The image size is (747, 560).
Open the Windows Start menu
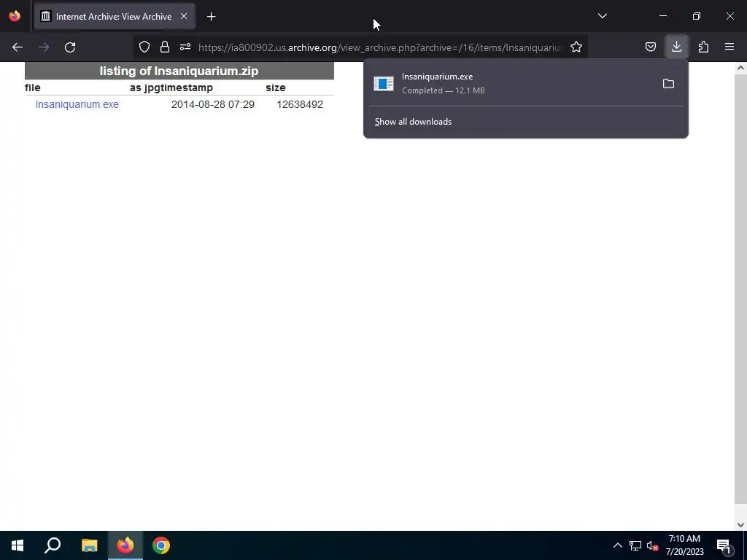coord(18,545)
